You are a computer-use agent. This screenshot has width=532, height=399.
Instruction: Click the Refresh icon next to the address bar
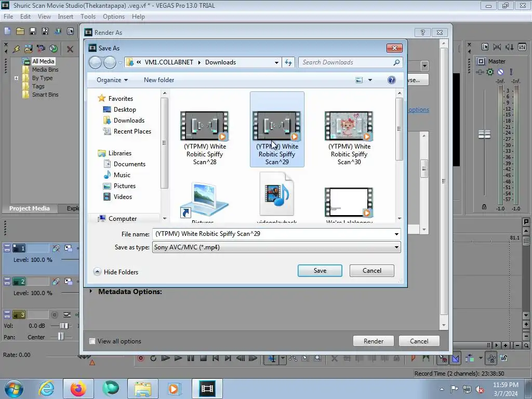coord(288,62)
